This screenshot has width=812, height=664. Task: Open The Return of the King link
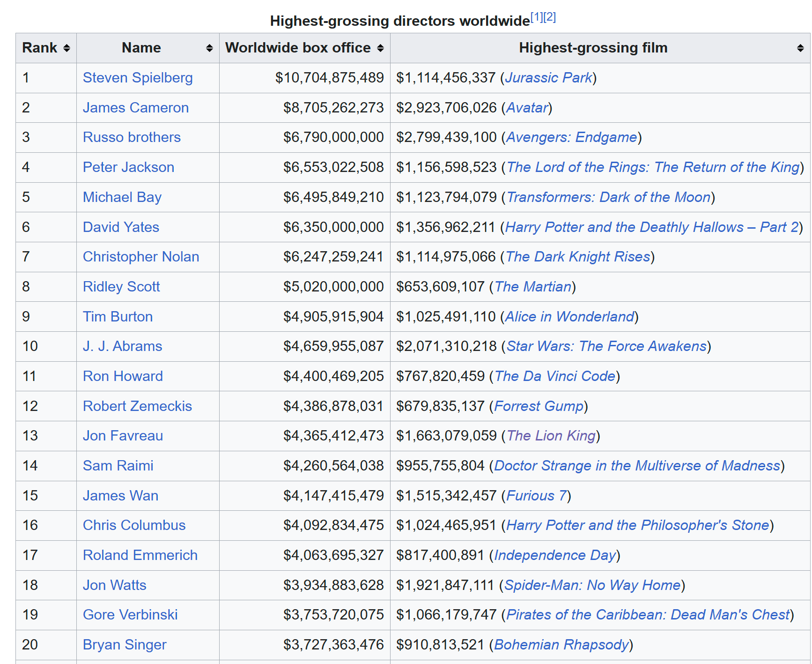click(x=653, y=167)
